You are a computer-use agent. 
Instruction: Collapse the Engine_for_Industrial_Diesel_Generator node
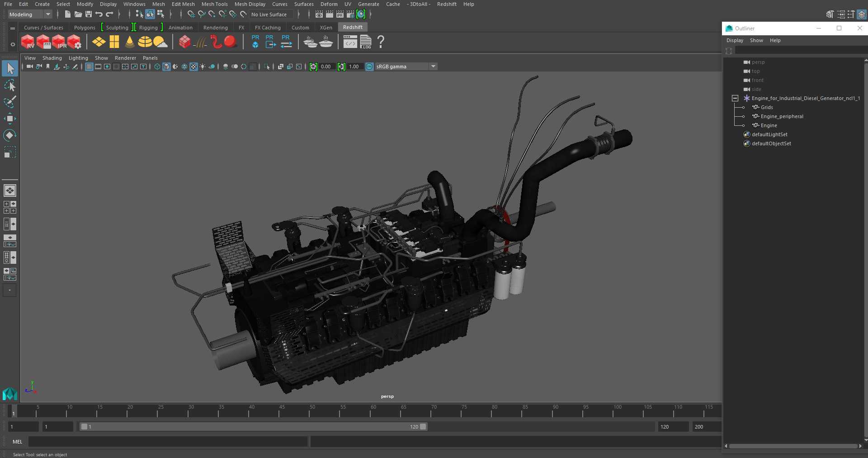coord(735,98)
